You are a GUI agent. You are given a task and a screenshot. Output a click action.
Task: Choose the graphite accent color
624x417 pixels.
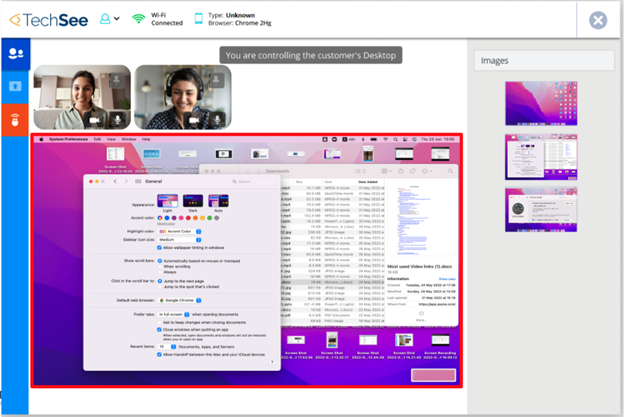pos(217,218)
